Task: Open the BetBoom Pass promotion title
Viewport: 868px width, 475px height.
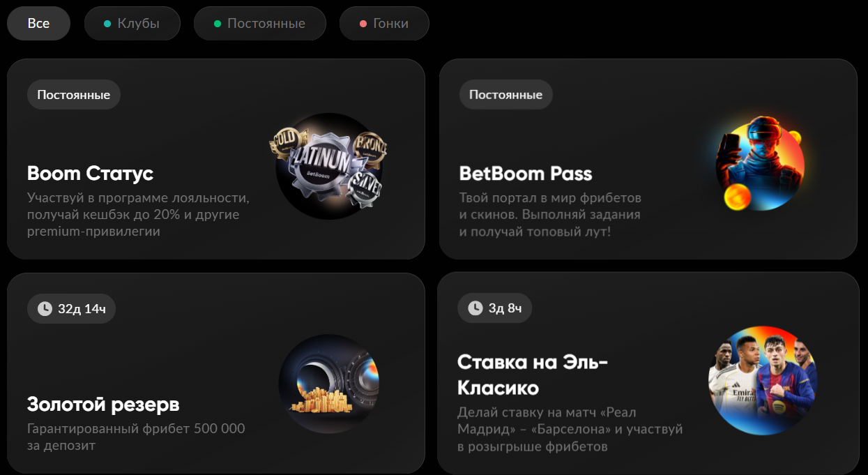Action: (526, 173)
